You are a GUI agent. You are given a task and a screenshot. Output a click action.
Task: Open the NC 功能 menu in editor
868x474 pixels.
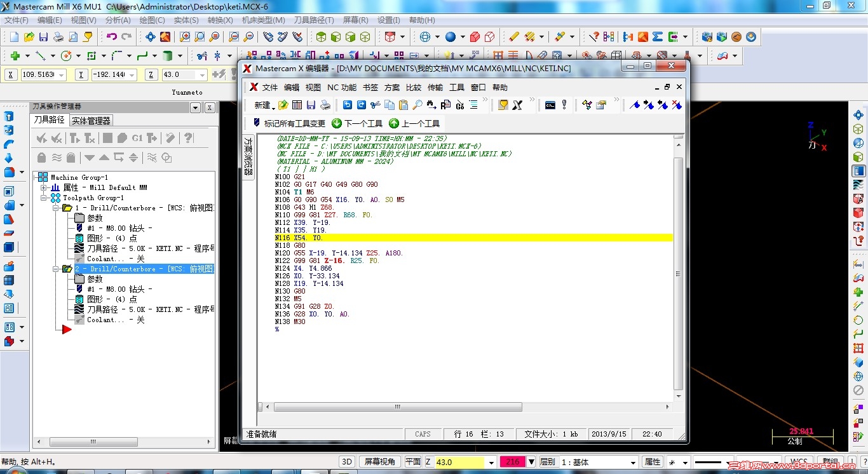(x=342, y=88)
